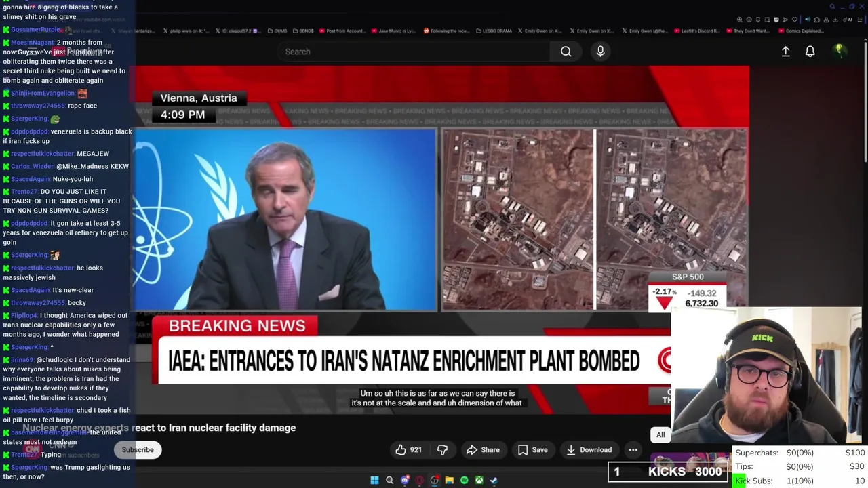
Task: Open the OUMB bookmarks folder
Action: coord(277,30)
